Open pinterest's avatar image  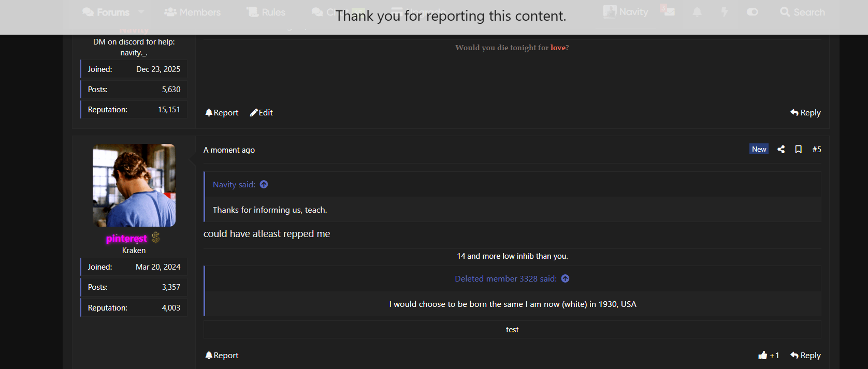pos(134,185)
